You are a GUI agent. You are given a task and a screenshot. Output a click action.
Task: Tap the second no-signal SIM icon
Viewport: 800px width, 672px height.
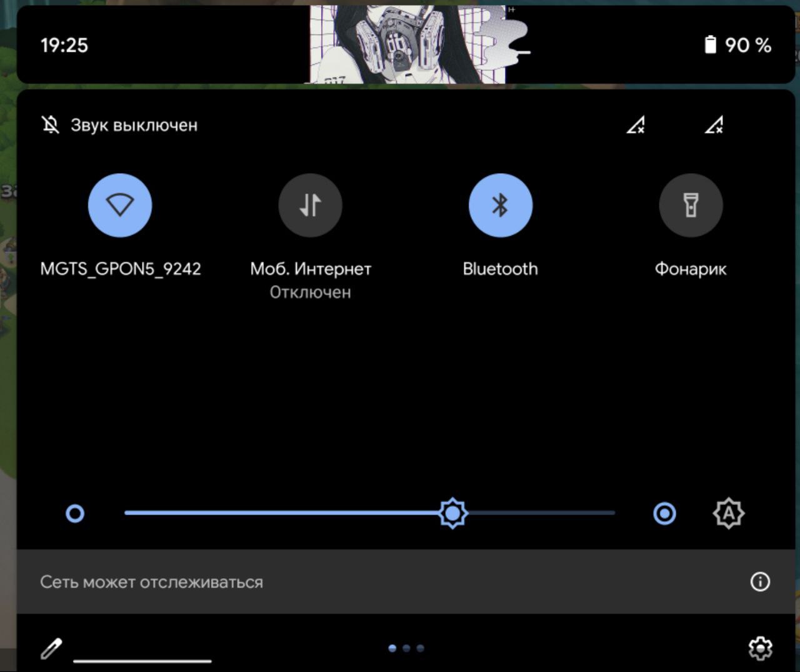pyautogui.click(x=714, y=124)
